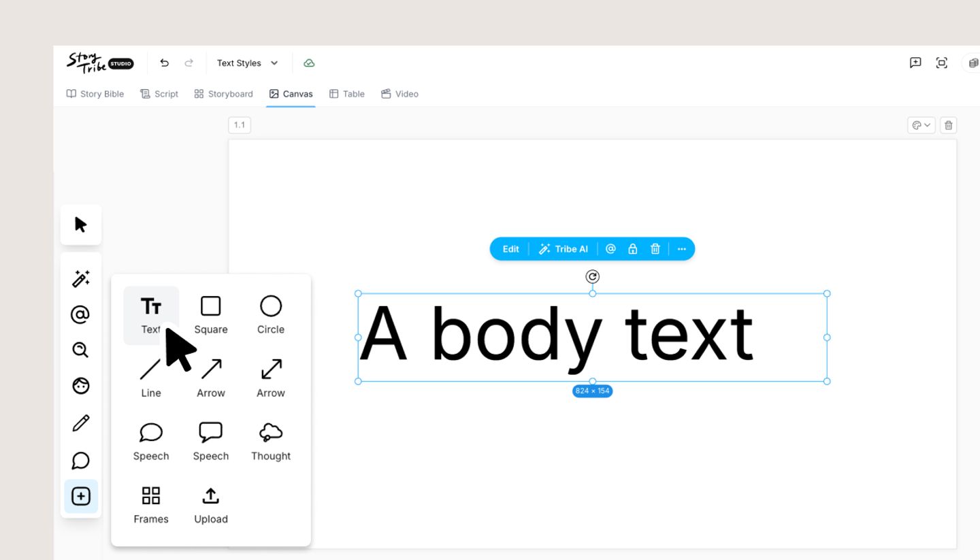Insert the round Speech bubble
Screen dimensions: 980x560
pos(151,442)
